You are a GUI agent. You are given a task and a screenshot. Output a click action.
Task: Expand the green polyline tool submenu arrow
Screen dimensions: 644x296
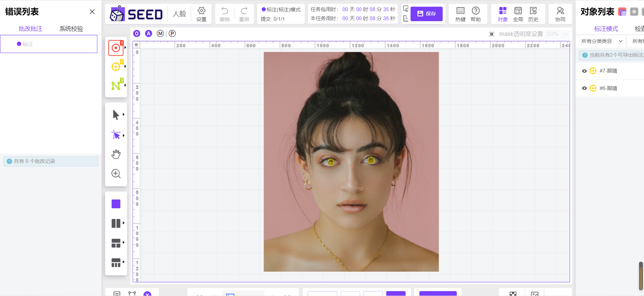coord(125,85)
